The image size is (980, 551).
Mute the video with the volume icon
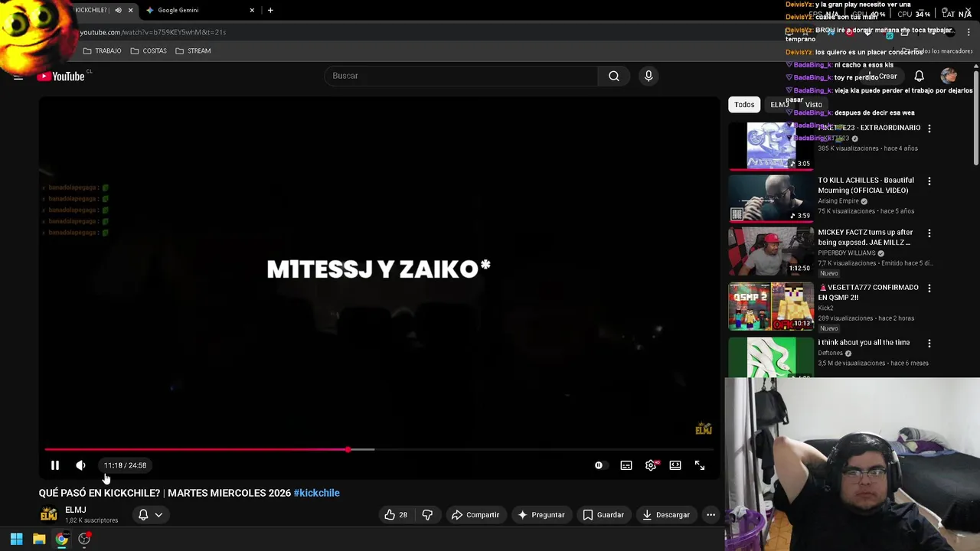pyautogui.click(x=80, y=465)
